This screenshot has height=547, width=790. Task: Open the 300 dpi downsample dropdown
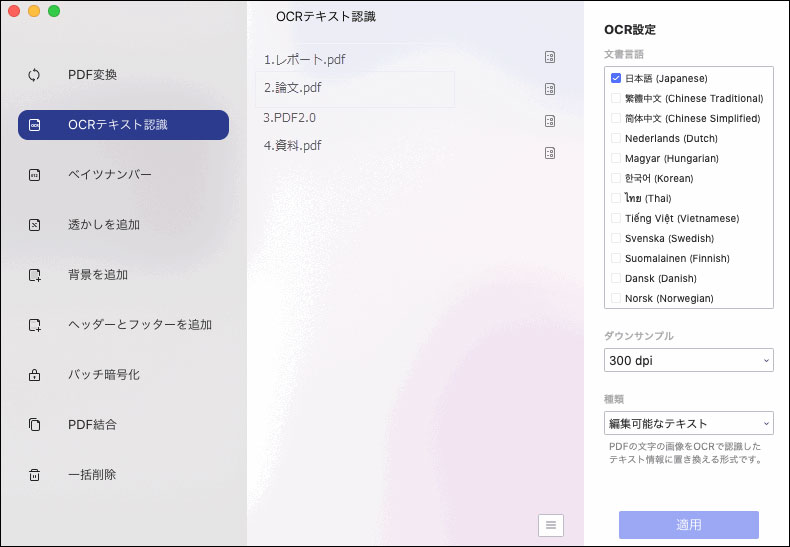pyautogui.click(x=689, y=360)
